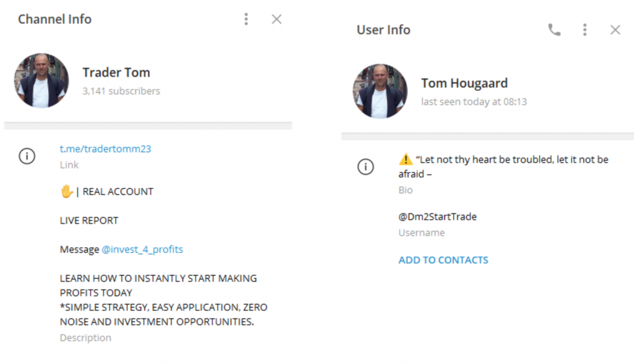The width and height of the screenshot is (634, 364).
Task: Start a call with the phone icon
Action: click(x=554, y=30)
